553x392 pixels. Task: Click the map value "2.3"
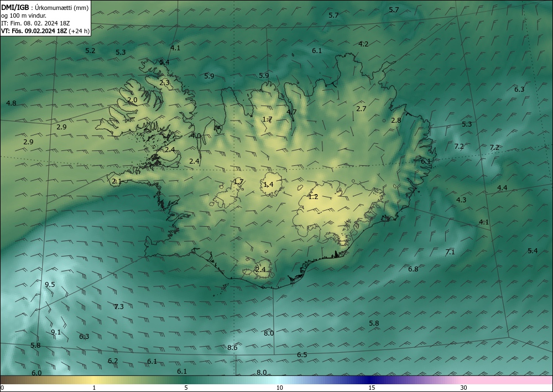coord(164,83)
